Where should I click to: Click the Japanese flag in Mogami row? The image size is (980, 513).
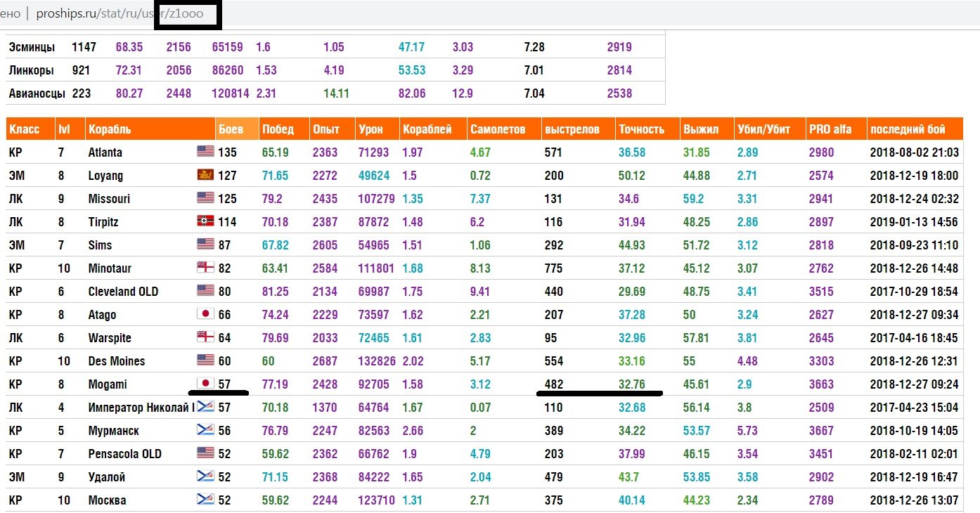click(x=205, y=384)
